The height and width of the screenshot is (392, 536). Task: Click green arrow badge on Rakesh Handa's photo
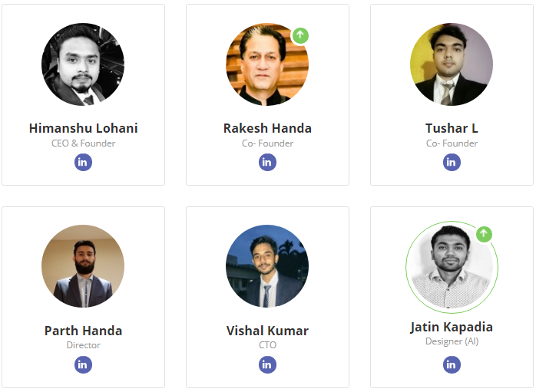[300, 35]
